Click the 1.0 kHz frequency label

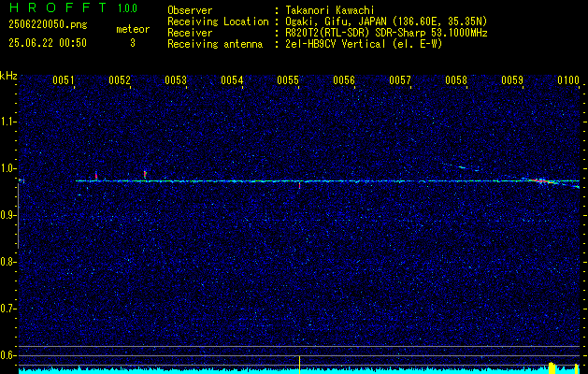coord(7,168)
